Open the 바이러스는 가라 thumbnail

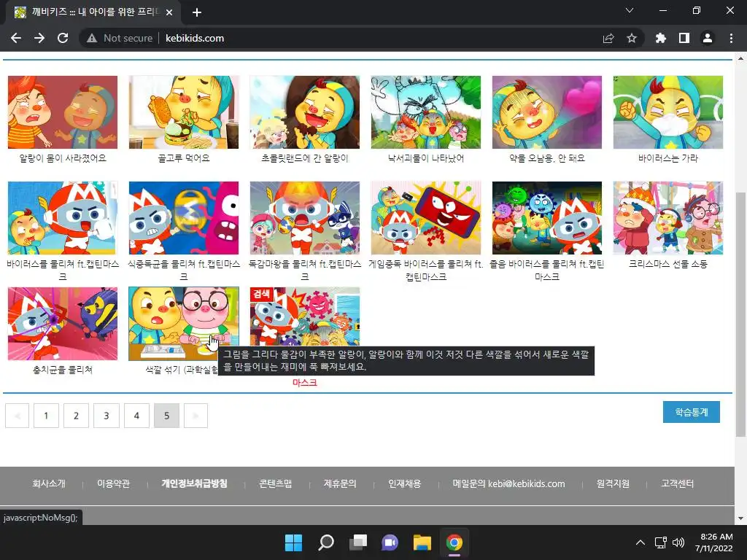coord(668,112)
